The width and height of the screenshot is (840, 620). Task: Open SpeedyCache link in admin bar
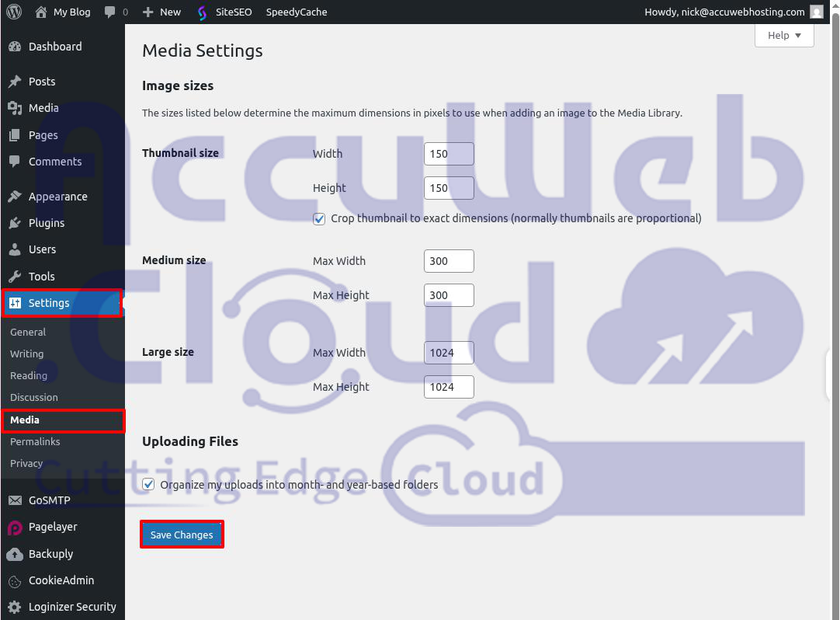tap(297, 12)
